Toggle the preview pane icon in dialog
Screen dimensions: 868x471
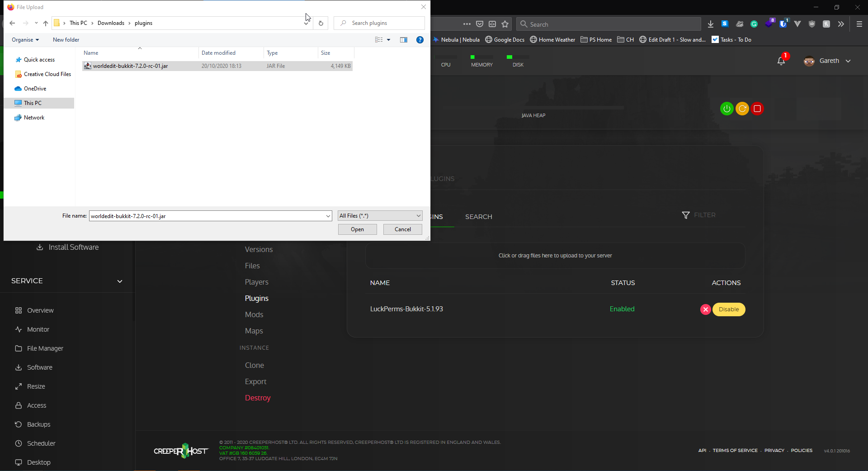point(404,40)
